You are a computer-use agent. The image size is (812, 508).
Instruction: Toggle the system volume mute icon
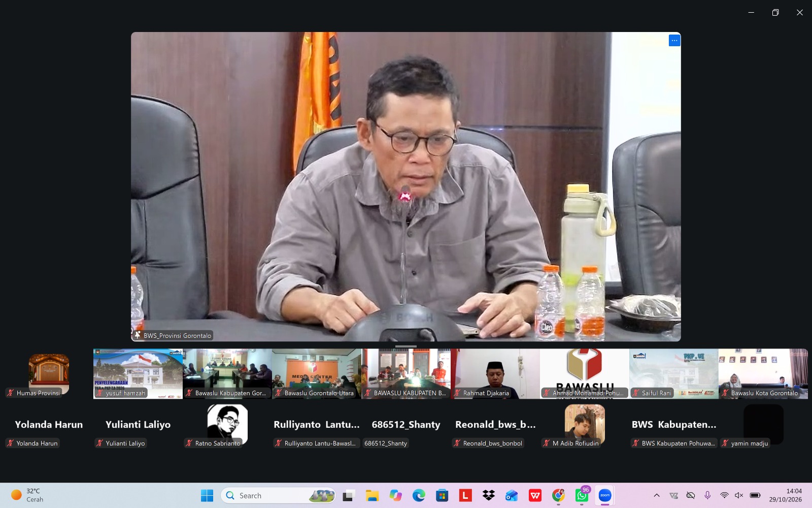[x=739, y=495]
